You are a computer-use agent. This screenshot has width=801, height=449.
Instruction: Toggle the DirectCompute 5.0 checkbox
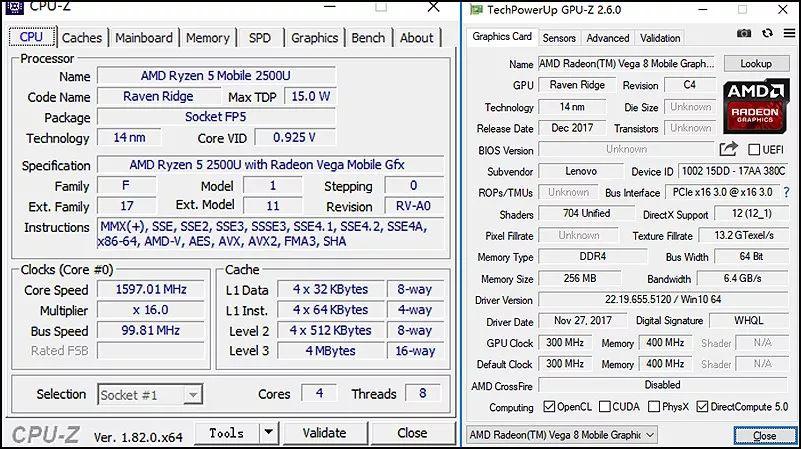click(702, 407)
